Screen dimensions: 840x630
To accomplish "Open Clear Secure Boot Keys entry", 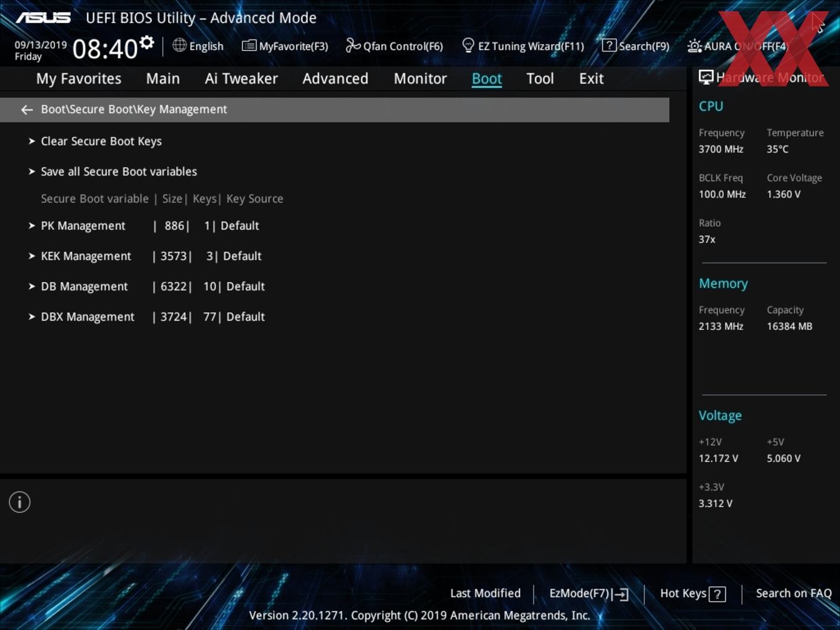I will tap(101, 141).
